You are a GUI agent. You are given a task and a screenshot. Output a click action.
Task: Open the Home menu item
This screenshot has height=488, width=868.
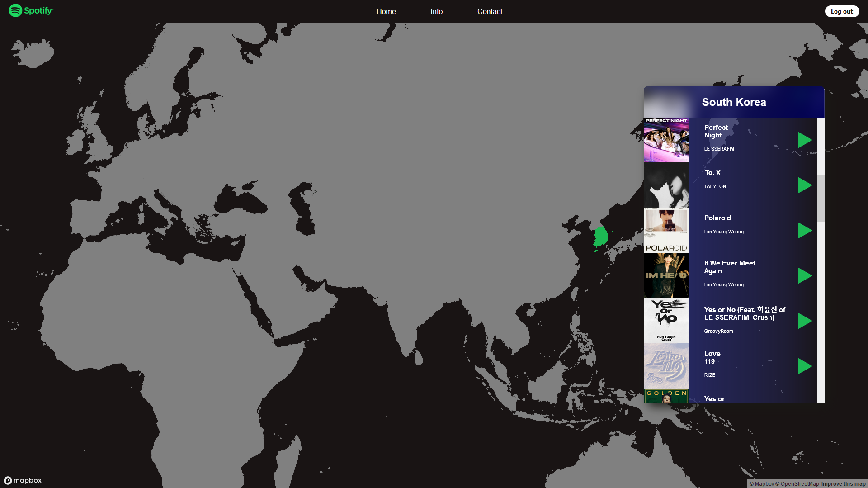click(x=386, y=11)
